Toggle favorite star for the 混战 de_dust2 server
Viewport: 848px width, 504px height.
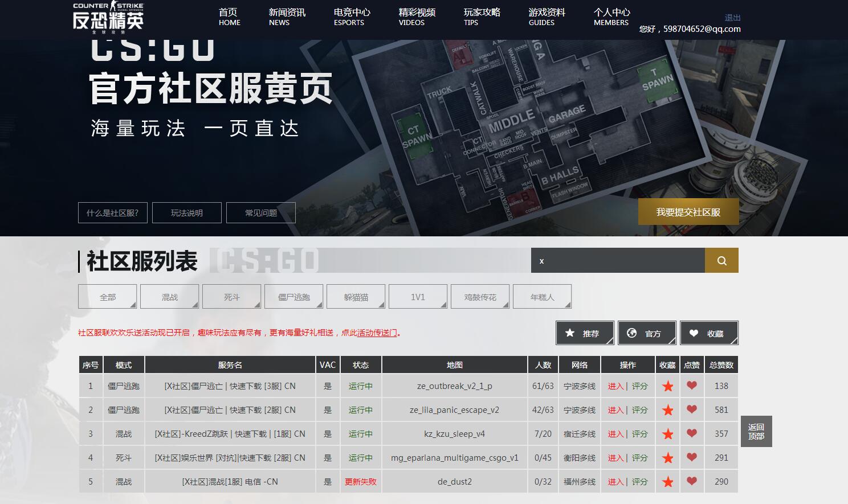pos(667,481)
